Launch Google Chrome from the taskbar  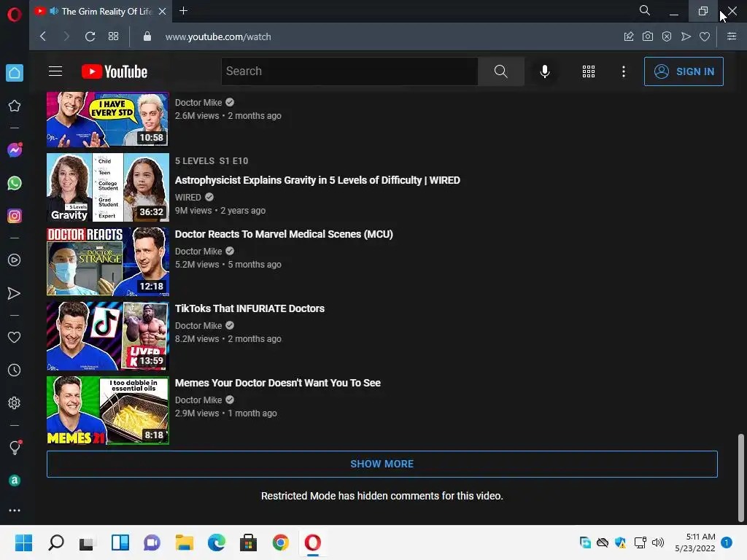(281, 542)
